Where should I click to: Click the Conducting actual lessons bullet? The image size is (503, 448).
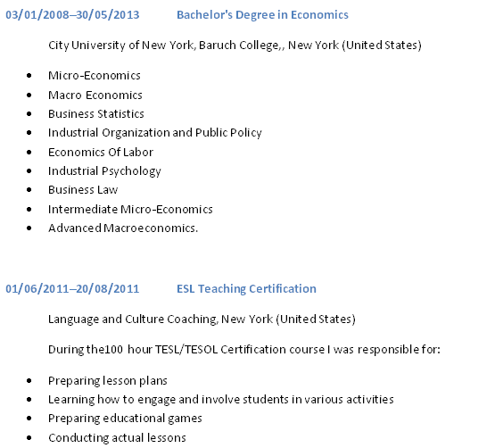(x=117, y=437)
